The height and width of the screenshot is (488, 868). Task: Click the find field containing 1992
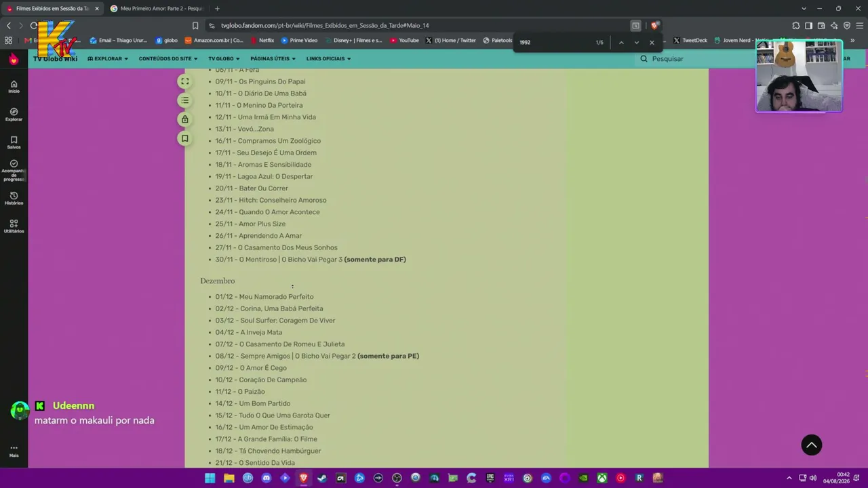pyautogui.click(x=553, y=42)
